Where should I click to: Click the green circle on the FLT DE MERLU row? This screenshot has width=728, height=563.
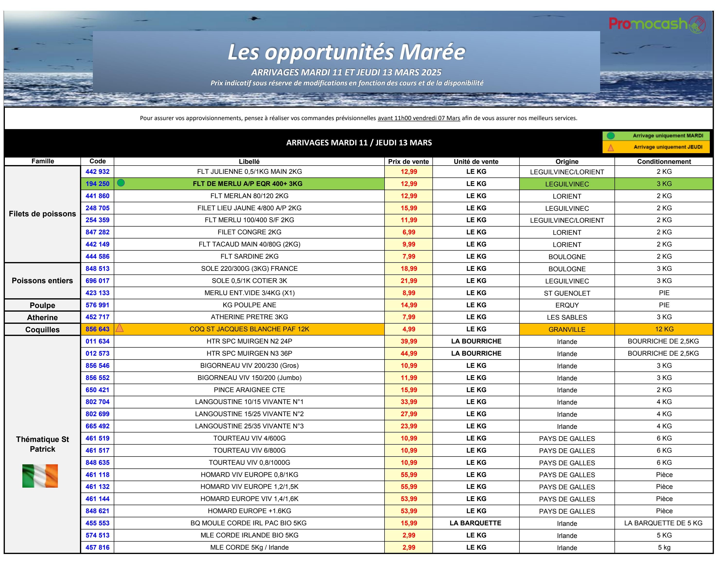121,183
